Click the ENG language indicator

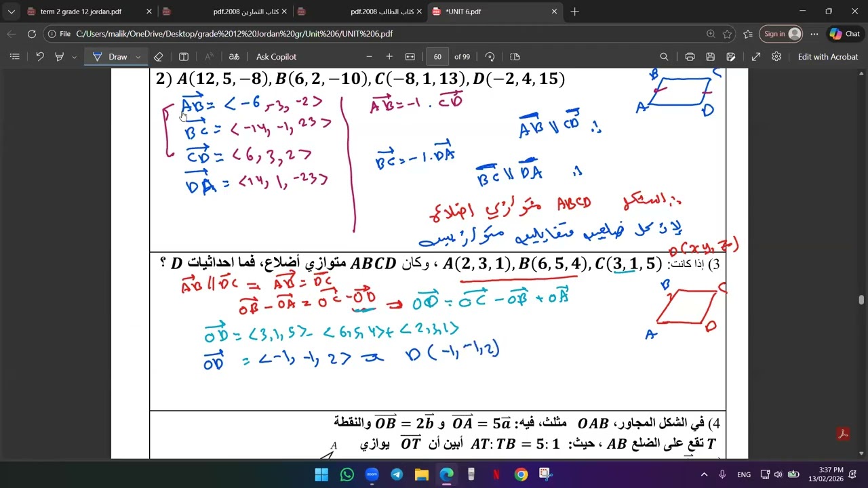[744, 474]
